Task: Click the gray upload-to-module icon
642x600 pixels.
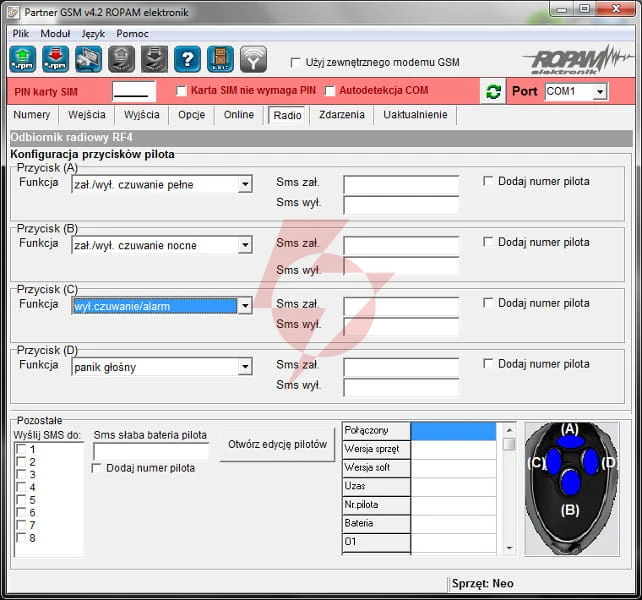Action: point(121,60)
